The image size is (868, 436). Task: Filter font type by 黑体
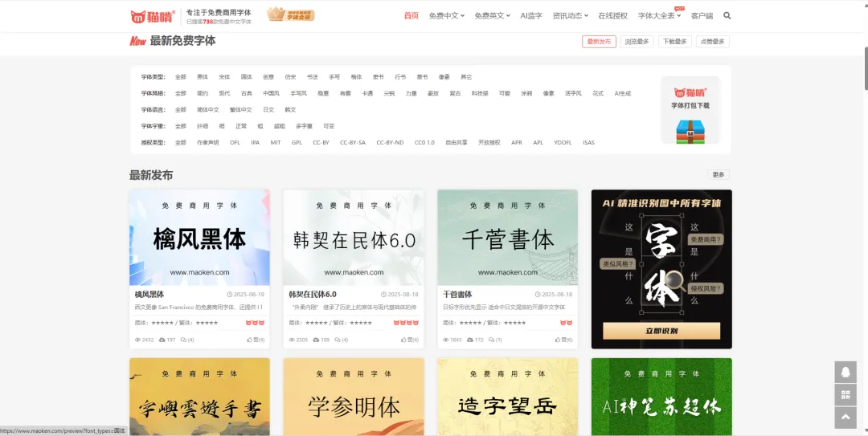click(x=203, y=77)
